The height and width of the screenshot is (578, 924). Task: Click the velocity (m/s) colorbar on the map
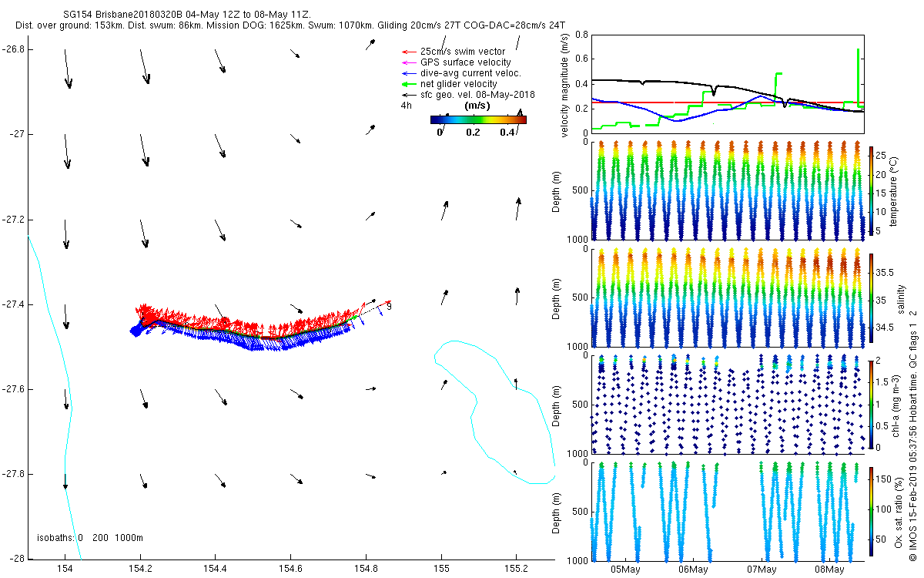(x=477, y=119)
